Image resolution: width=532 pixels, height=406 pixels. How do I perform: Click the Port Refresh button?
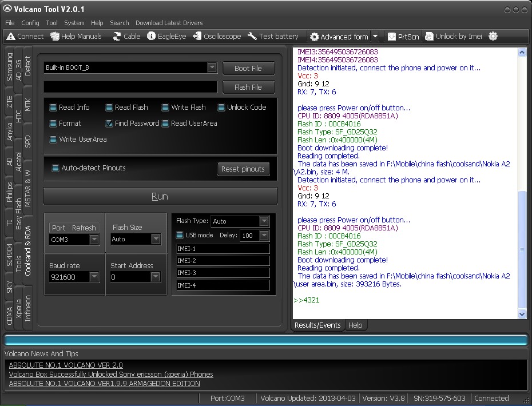pyautogui.click(x=74, y=228)
